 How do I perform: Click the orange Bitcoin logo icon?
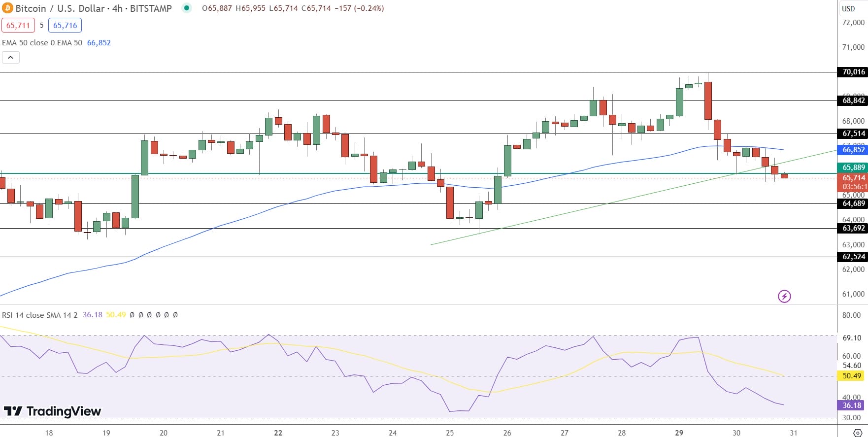(x=7, y=8)
